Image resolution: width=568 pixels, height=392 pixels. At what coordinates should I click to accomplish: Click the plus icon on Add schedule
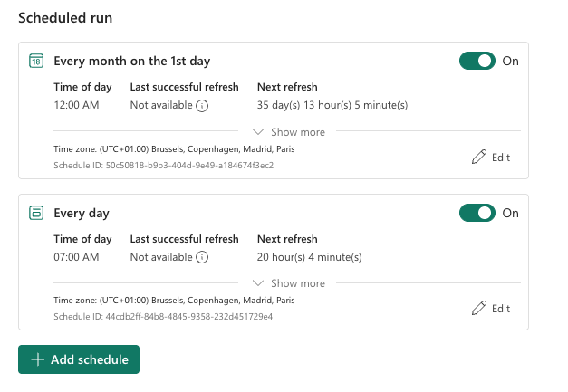[37, 359]
